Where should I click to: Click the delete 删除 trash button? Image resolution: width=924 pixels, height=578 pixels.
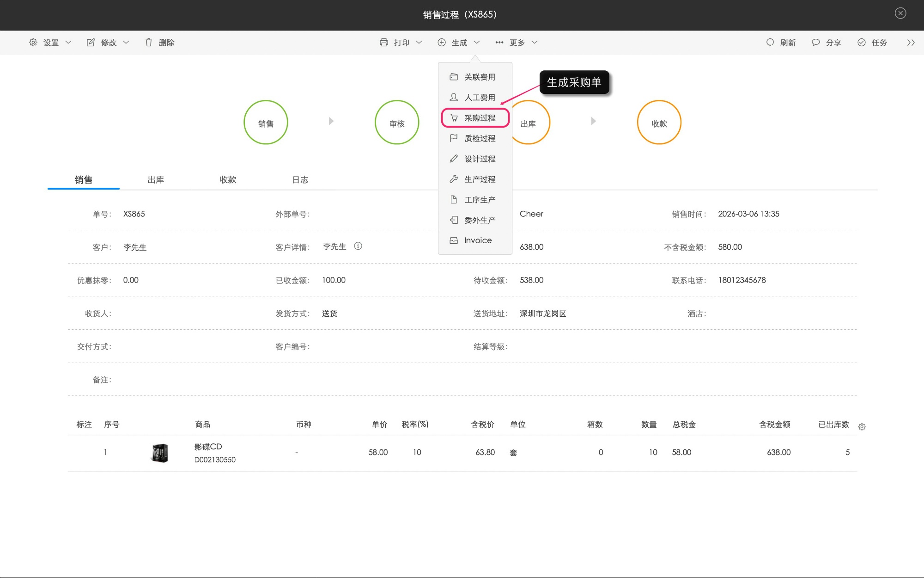coord(159,43)
